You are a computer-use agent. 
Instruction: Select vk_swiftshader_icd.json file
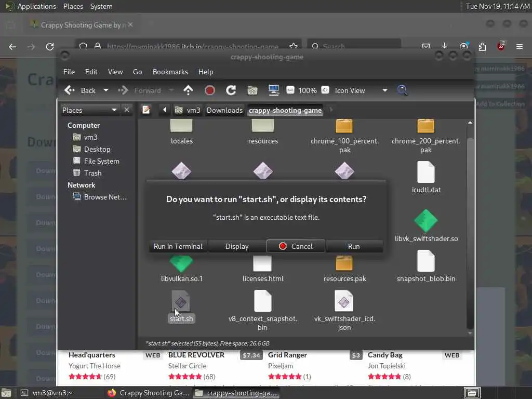[344, 311]
